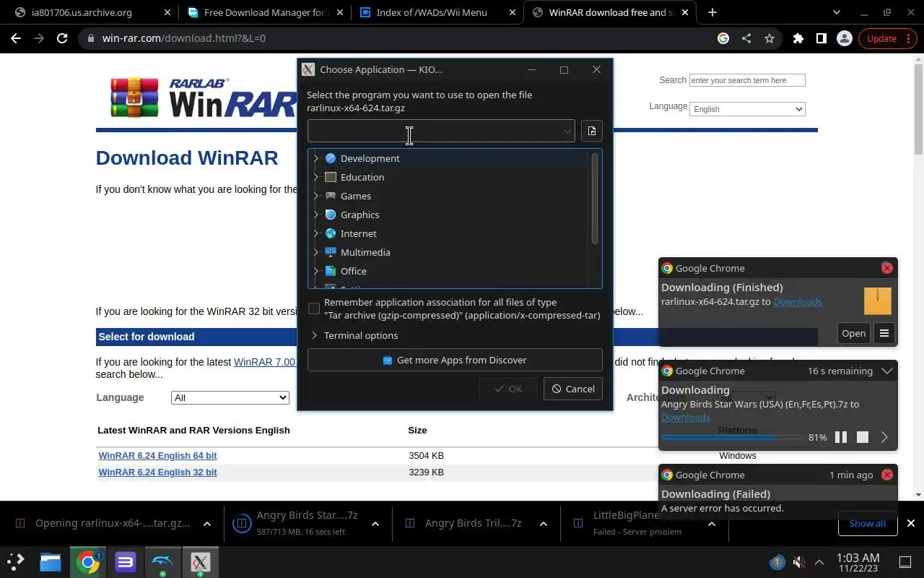
Task: Open Chrome tab search dropdown
Action: [x=836, y=12]
